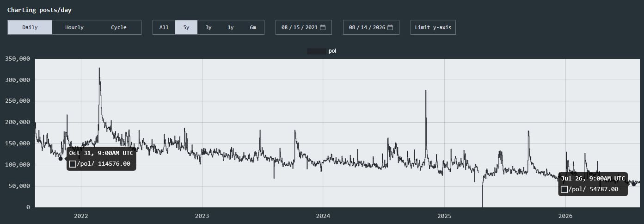Choose the 5y time range

[x=186, y=27]
